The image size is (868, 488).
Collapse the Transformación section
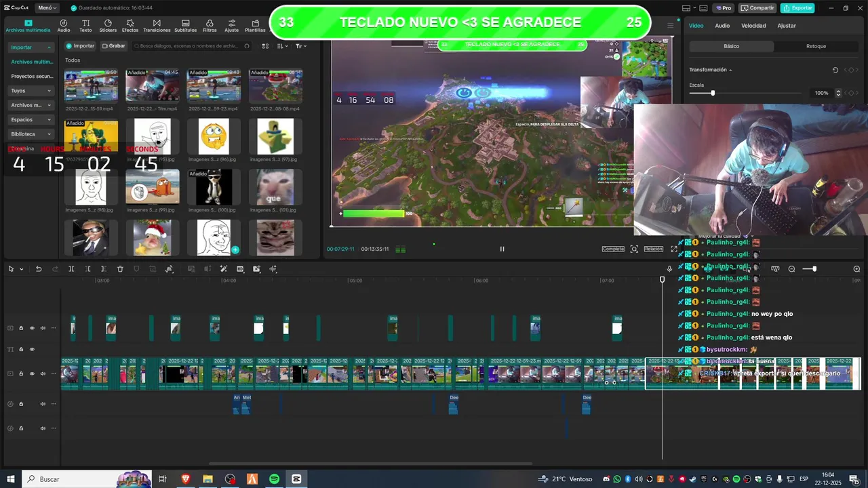tap(730, 70)
